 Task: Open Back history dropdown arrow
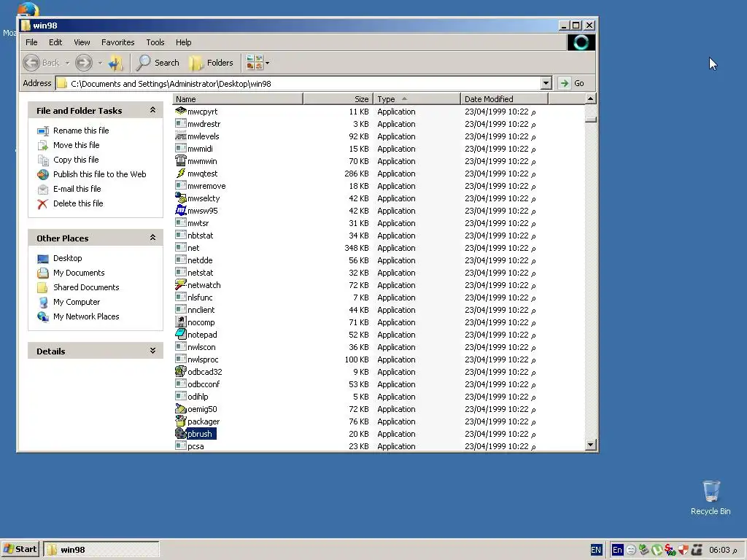[67, 63]
